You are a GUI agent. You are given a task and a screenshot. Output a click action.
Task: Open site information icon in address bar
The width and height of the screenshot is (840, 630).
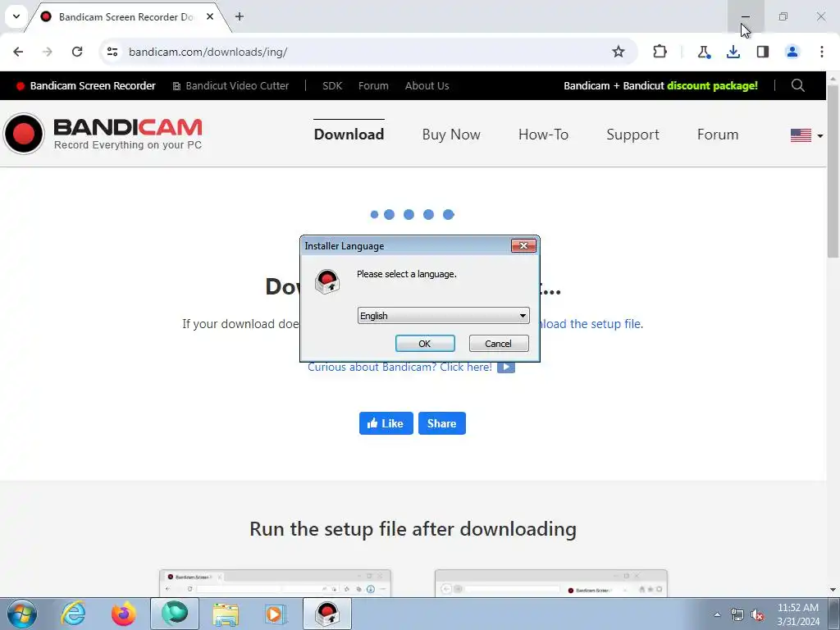point(112,52)
